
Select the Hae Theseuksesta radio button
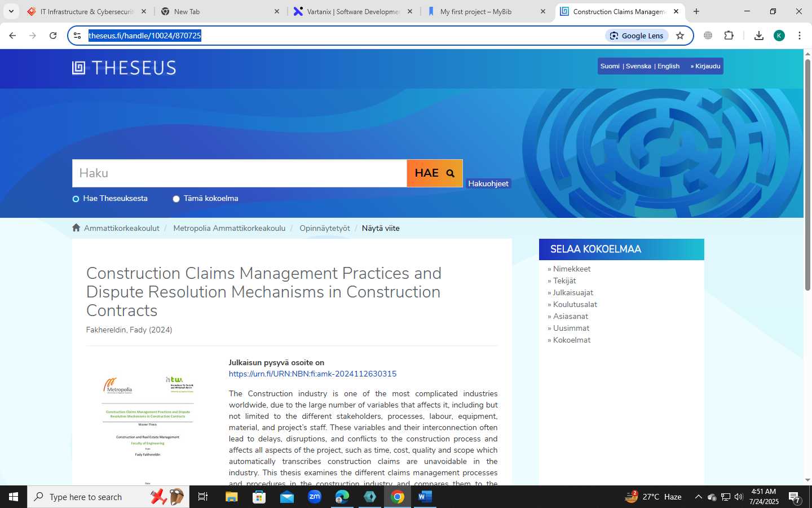tap(76, 199)
